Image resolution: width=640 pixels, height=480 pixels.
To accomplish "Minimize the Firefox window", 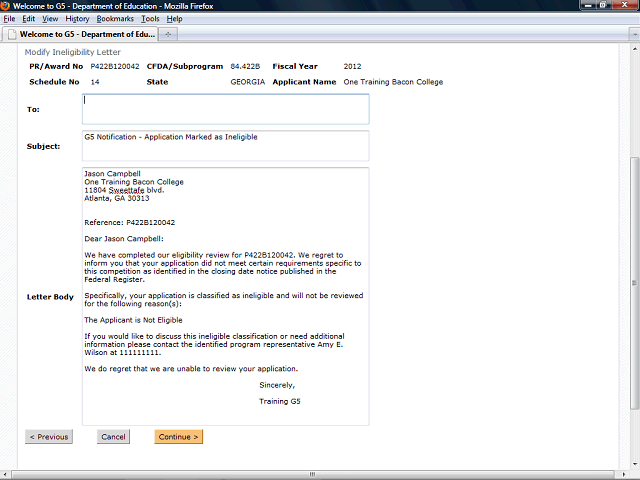I will (x=588, y=5).
